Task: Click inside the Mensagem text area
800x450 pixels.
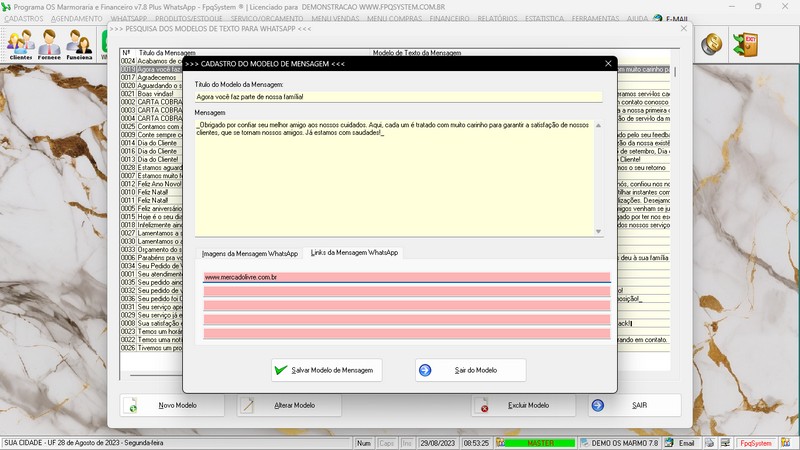Action: 394,178
